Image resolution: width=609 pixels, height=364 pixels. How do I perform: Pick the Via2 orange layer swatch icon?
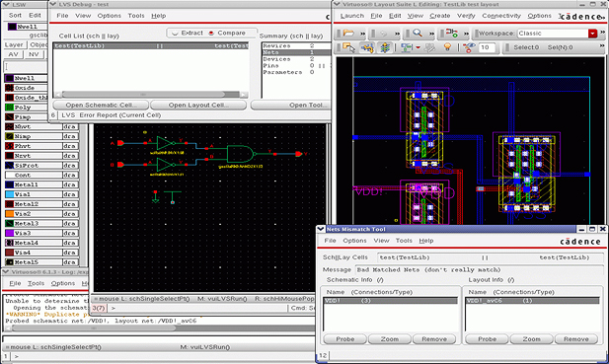click(9, 214)
